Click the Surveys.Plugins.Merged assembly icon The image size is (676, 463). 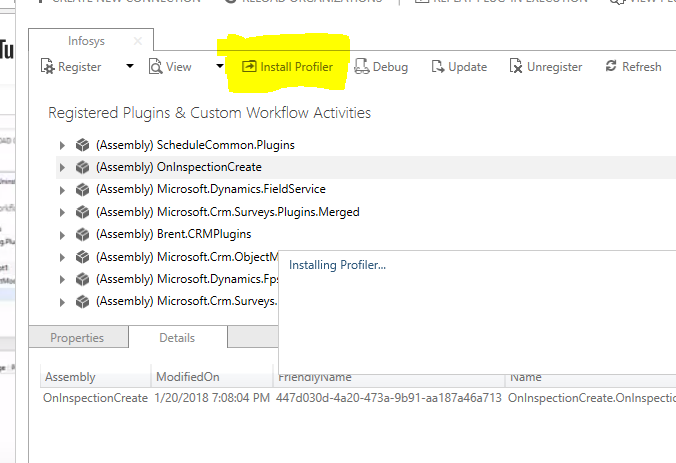[82, 212]
